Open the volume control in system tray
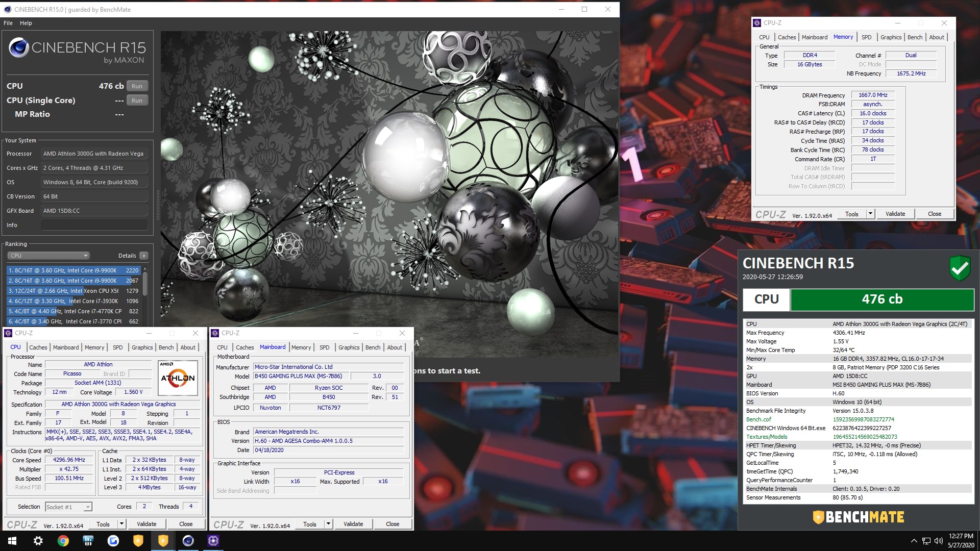This screenshot has width=980, height=551. pyautogui.click(x=938, y=541)
